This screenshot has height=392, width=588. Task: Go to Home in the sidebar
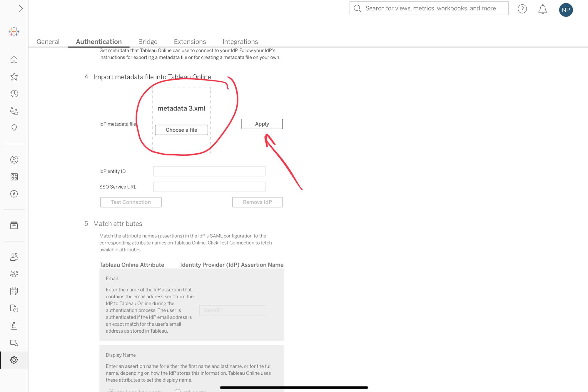click(14, 59)
